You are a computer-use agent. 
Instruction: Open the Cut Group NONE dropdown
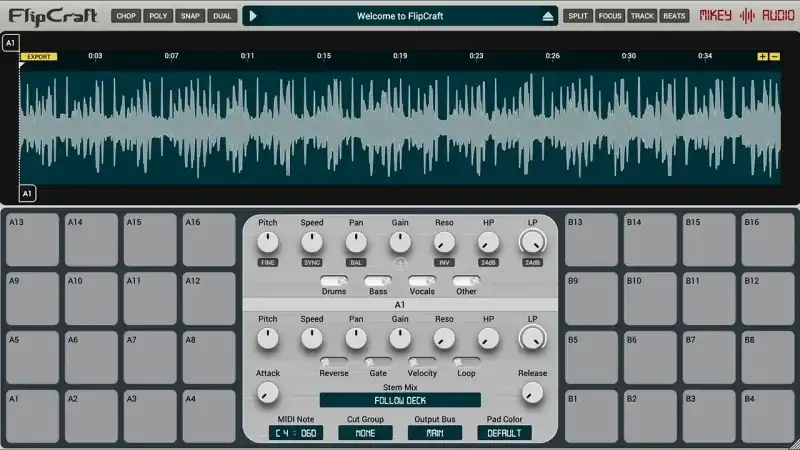pos(365,433)
